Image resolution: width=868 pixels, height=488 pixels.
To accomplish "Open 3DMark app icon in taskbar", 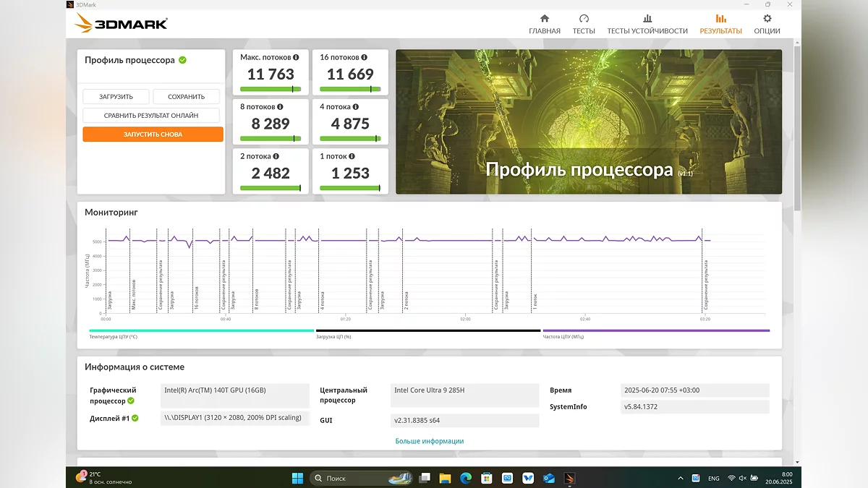I will 569,478.
